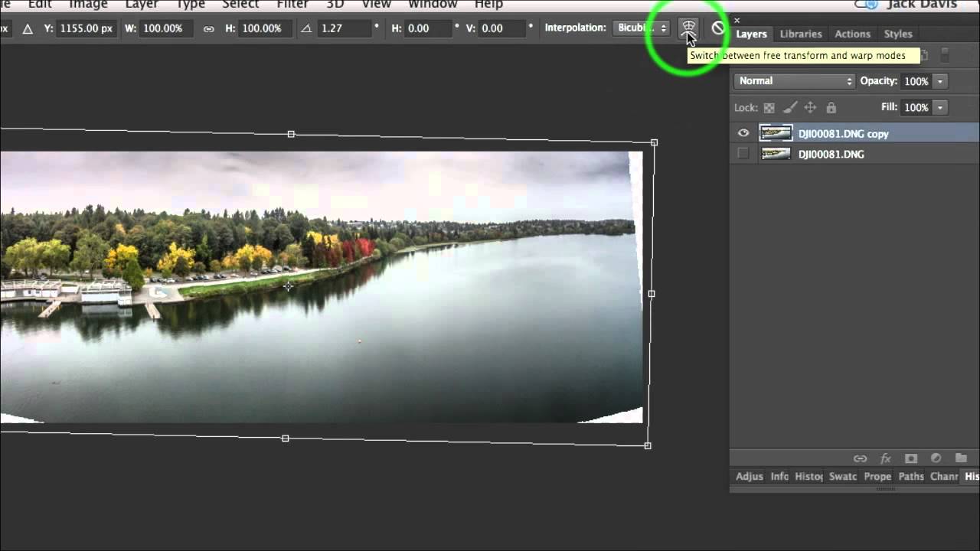Click the top-right transform corner handle
The image size is (980, 551).
pyautogui.click(x=654, y=142)
